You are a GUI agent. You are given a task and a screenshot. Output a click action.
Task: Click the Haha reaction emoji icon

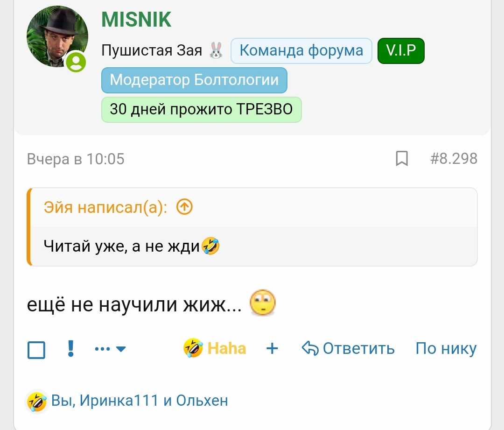point(193,348)
